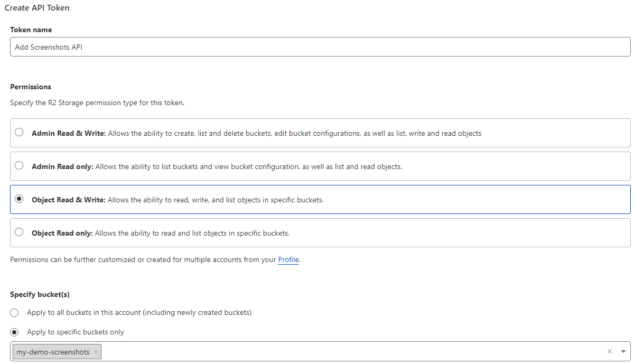Select Object Read & Write radio button
Screen dimensions: 635x364
19,199
